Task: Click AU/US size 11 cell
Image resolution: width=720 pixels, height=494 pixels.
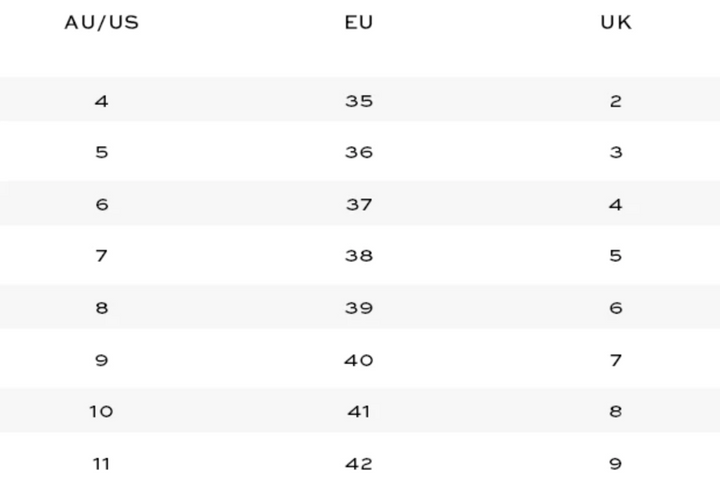Action: [101, 464]
